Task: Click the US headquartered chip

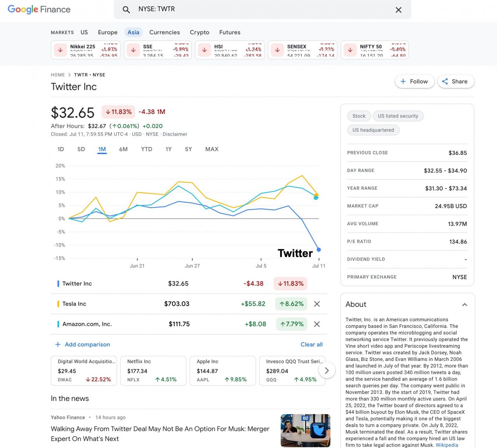Action: pyautogui.click(x=373, y=130)
